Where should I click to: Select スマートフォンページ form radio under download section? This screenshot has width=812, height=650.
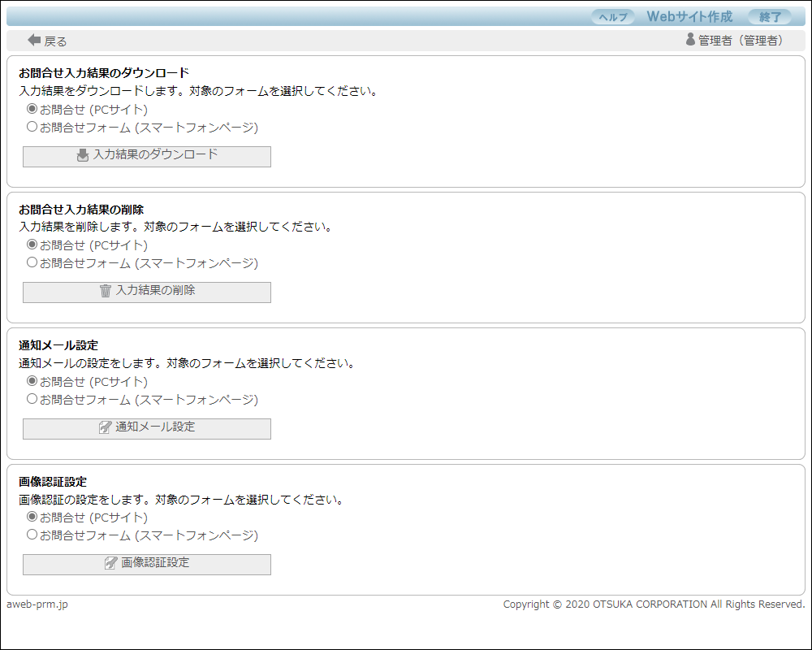pyautogui.click(x=32, y=127)
